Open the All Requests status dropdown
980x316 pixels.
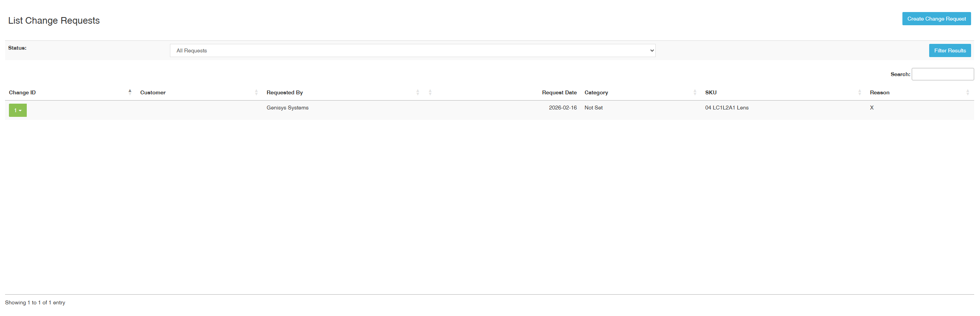412,50
